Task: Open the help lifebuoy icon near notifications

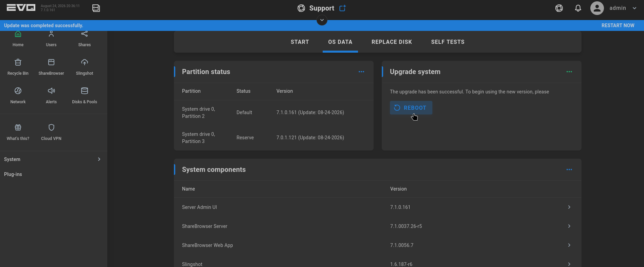Action: [559, 8]
